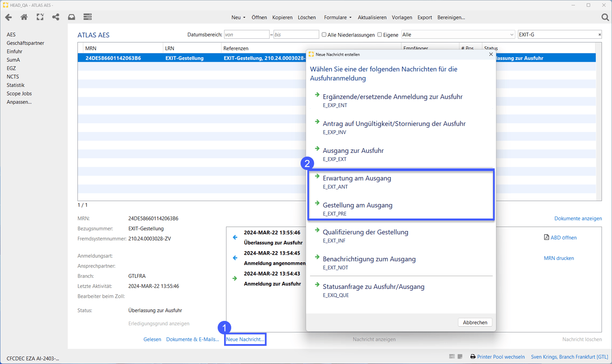Image resolution: width=612 pixels, height=364 pixels.
Task: Click the Datumsbereich von input field
Action: coord(246,35)
